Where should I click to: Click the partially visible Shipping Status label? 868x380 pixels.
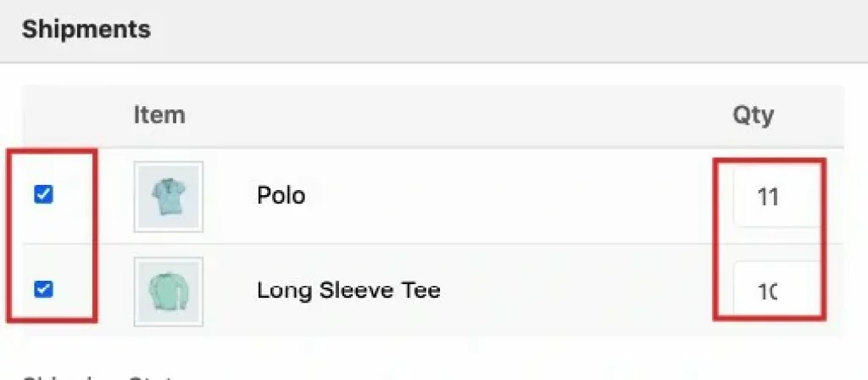point(97,377)
